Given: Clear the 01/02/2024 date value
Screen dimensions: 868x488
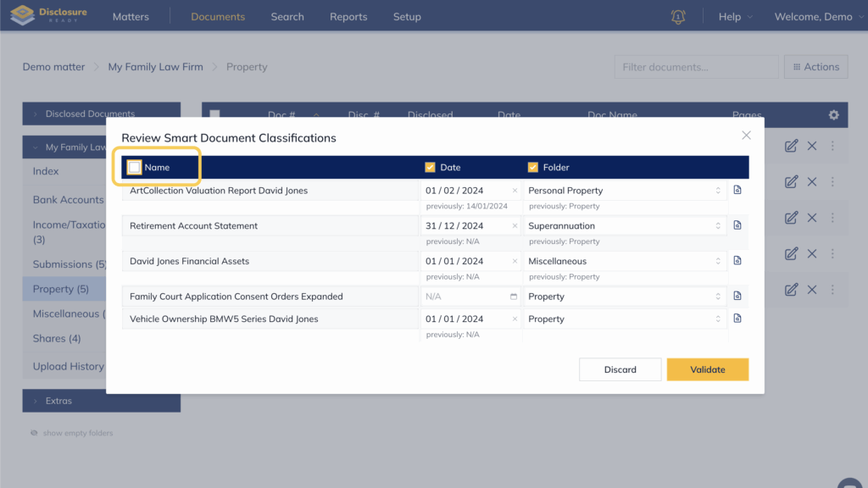Looking at the screenshot, I should tap(515, 191).
